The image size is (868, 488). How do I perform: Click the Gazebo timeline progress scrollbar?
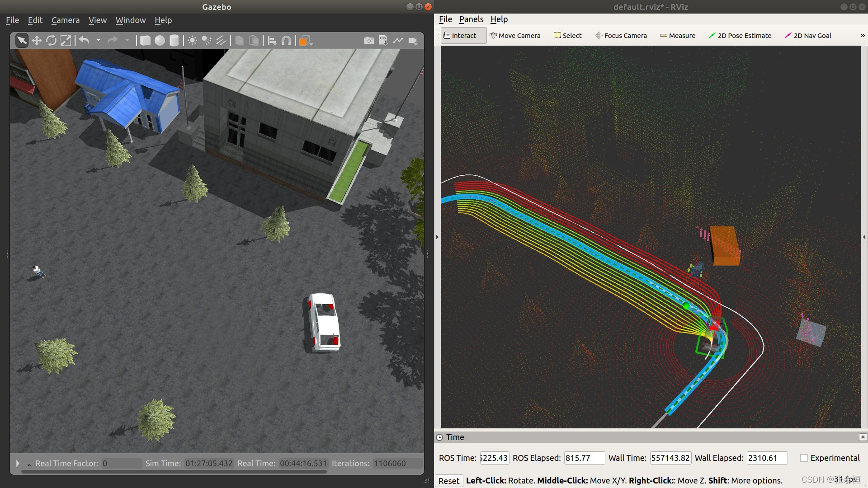174,472
